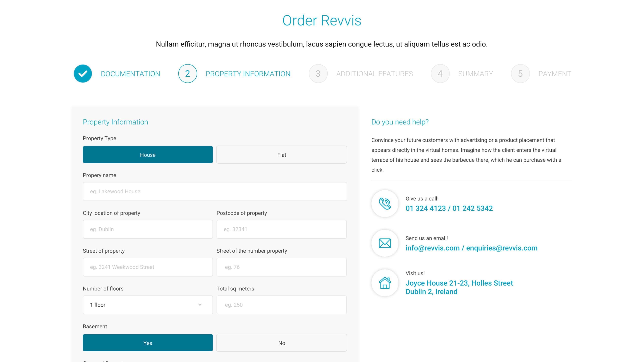Click the Give us a call! label
644x362 pixels.
[422, 199]
